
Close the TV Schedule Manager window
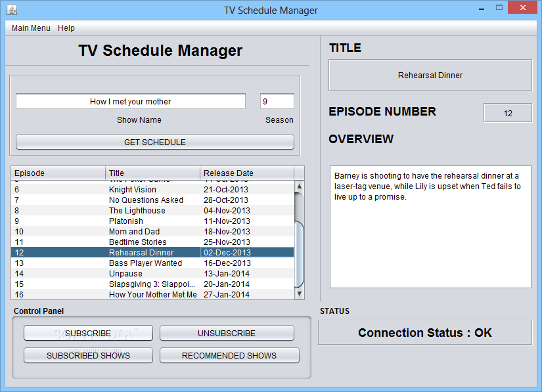[x=523, y=8]
